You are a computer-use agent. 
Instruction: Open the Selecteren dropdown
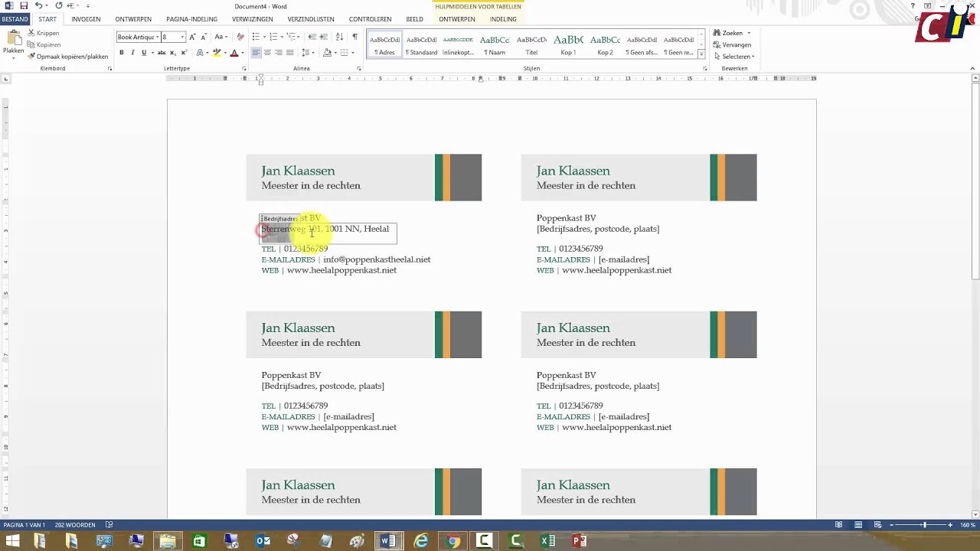click(x=733, y=57)
